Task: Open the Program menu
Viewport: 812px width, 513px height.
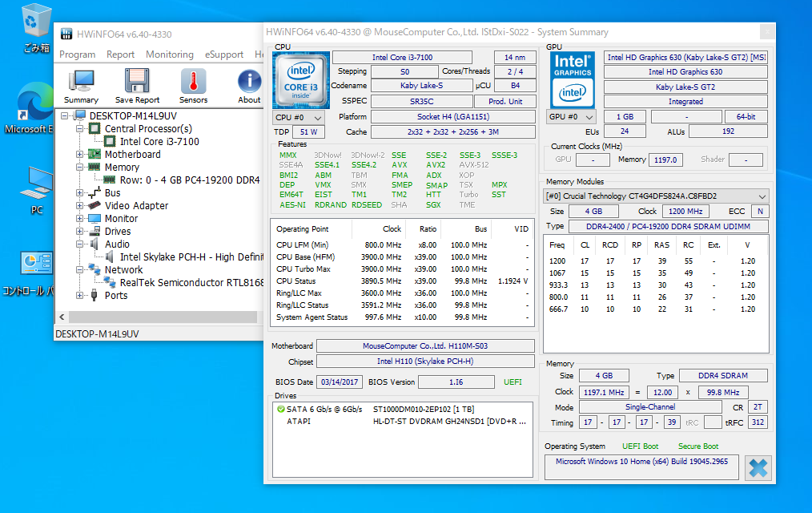Action: click(x=78, y=55)
